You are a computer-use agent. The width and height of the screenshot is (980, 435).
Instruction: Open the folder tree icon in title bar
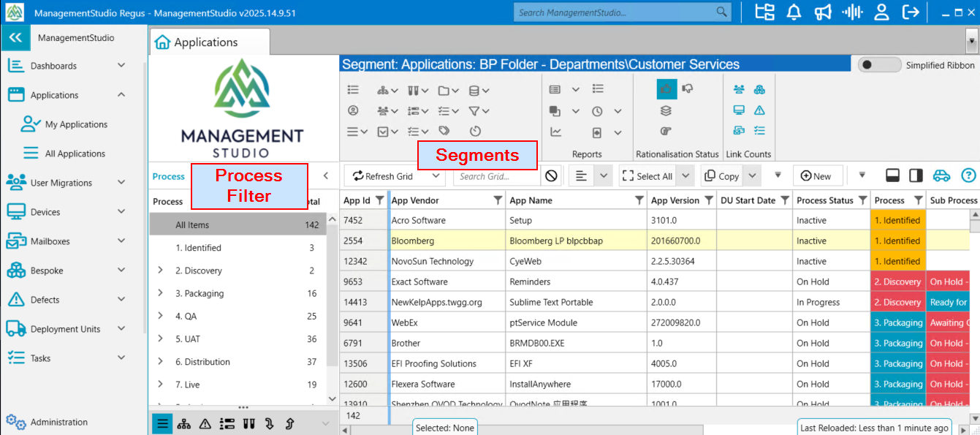coord(764,12)
